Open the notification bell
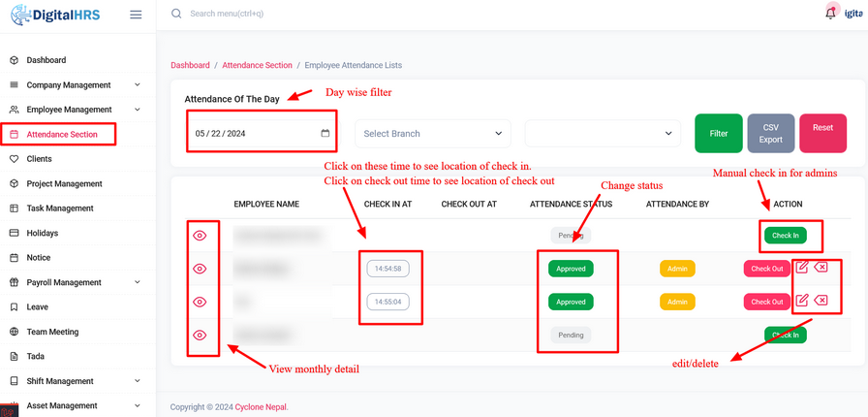868x417 pixels. click(830, 14)
